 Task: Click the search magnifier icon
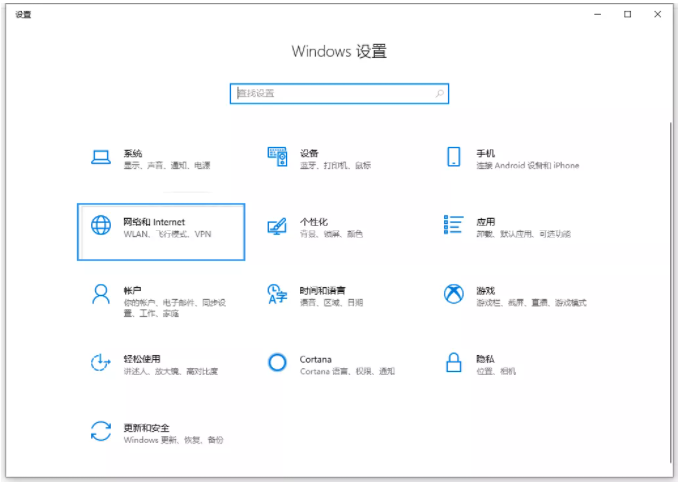[x=440, y=93]
